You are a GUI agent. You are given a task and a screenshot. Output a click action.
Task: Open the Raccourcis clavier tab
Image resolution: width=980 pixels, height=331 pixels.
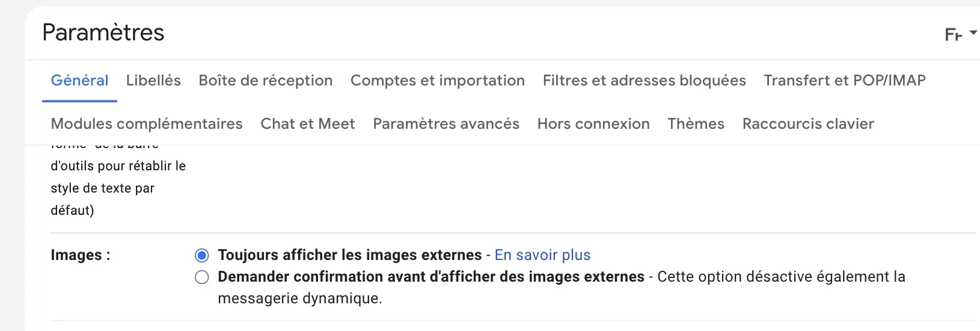coord(808,124)
